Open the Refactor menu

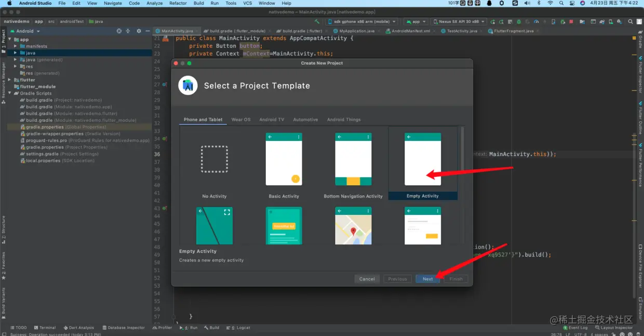tap(178, 3)
